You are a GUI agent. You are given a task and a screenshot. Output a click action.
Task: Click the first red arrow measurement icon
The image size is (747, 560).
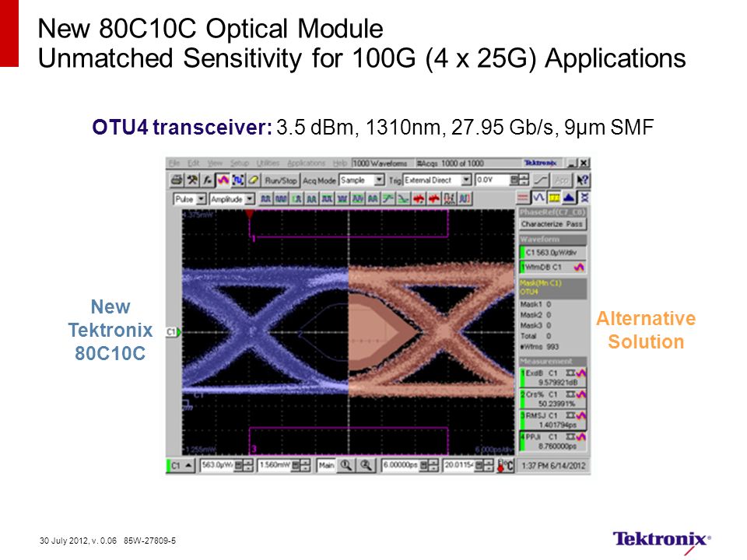coord(418,198)
